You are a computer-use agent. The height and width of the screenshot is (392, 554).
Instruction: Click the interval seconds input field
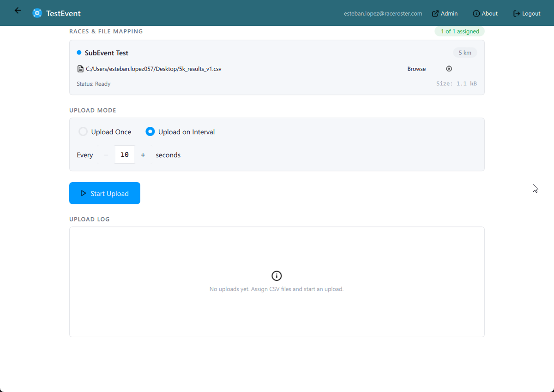(125, 155)
